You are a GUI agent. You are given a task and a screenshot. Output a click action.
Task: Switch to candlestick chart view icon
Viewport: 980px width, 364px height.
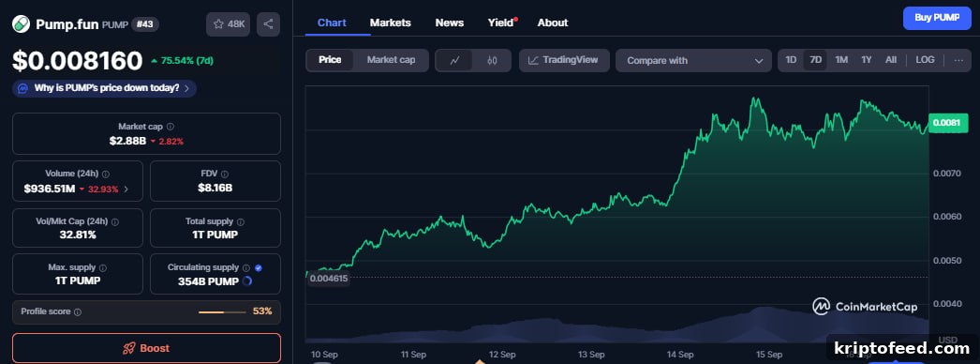(492, 61)
